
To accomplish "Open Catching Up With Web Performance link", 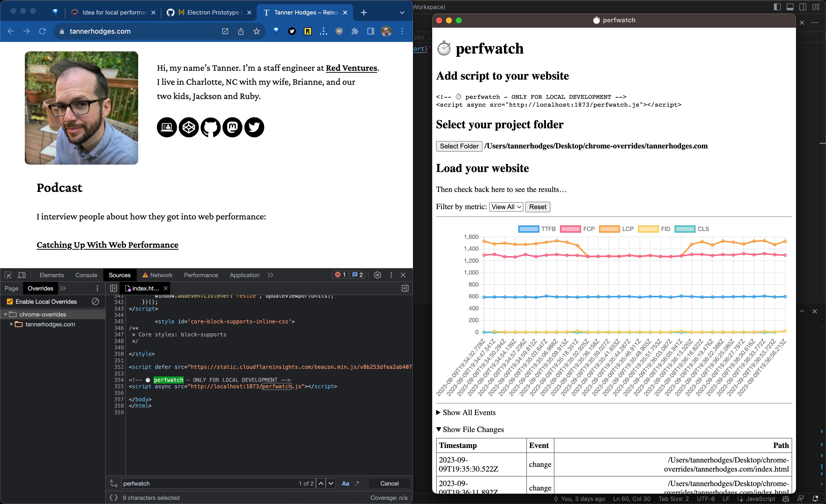I will (107, 245).
